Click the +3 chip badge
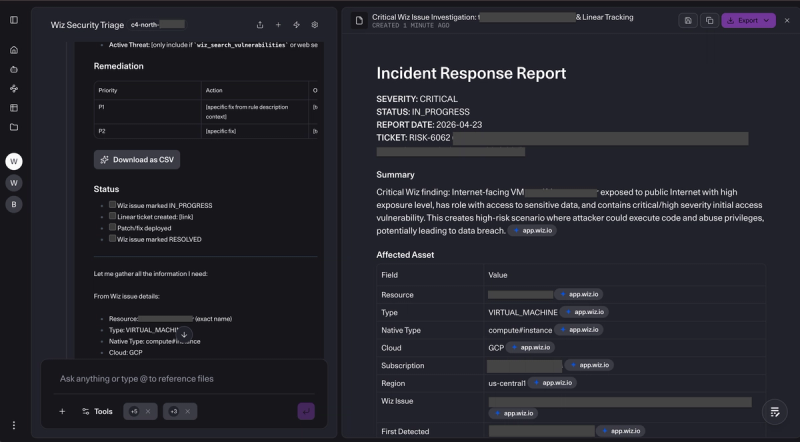The height and width of the screenshot is (442, 800). tap(174, 411)
